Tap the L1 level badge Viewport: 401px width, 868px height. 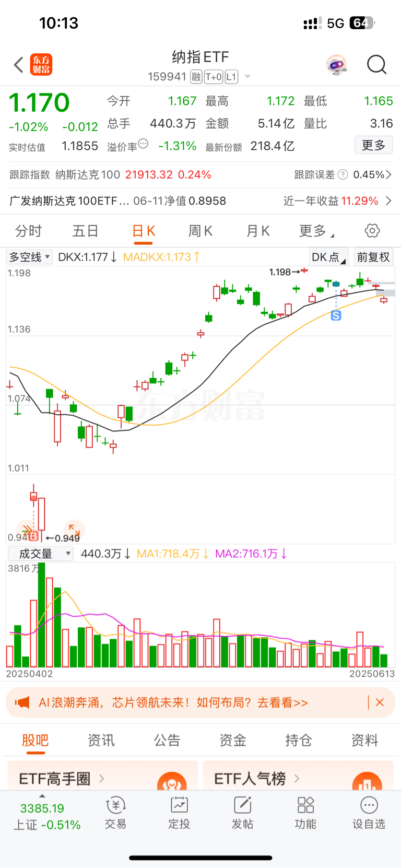(x=231, y=77)
